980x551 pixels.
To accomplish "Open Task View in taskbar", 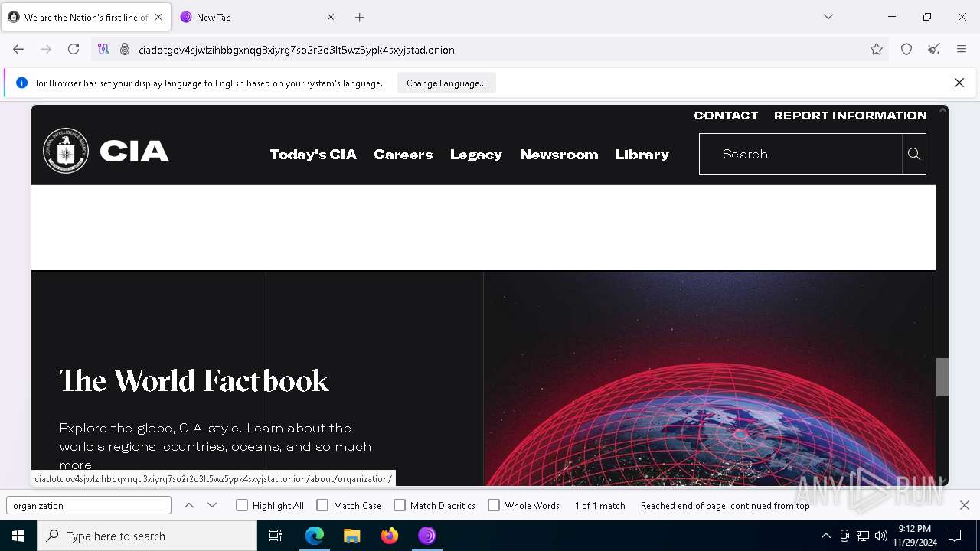I will coord(276,536).
